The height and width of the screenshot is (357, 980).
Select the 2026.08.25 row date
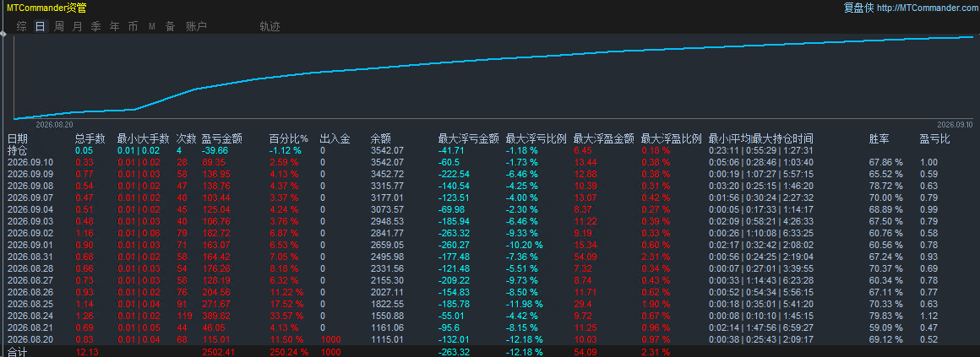pyautogui.click(x=30, y=304)
